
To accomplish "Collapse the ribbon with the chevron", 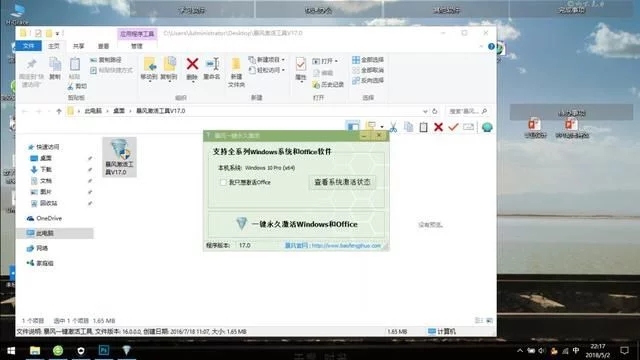I will coord(481,47).
